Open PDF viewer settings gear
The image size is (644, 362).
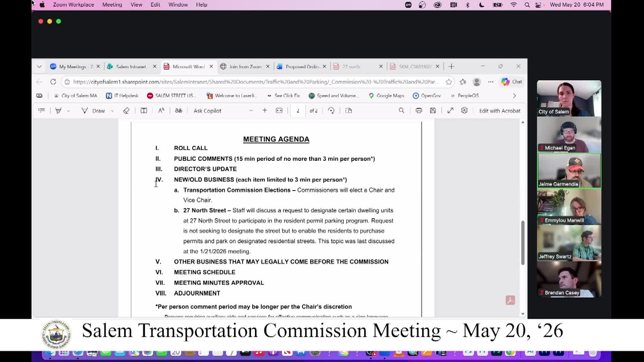coord(465,111)
